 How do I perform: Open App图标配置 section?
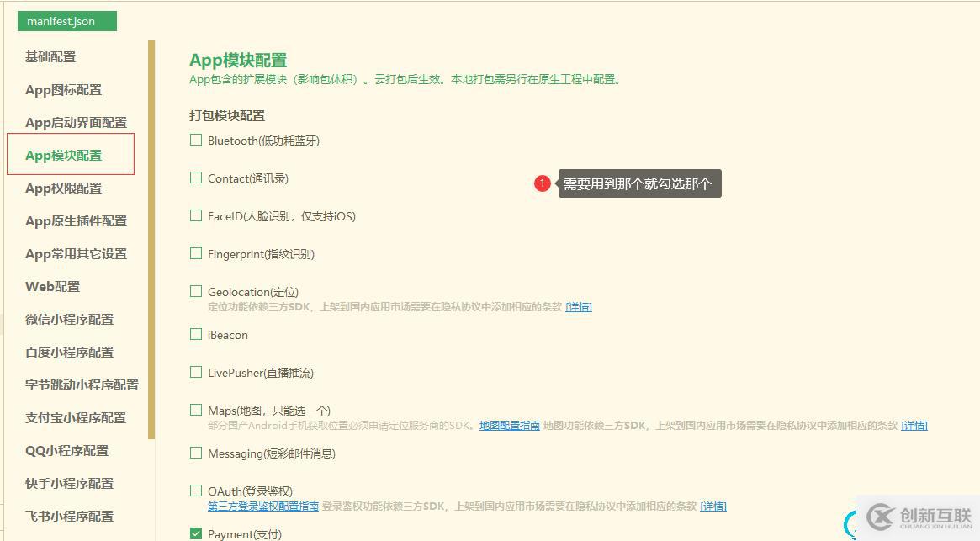point(63,89)
